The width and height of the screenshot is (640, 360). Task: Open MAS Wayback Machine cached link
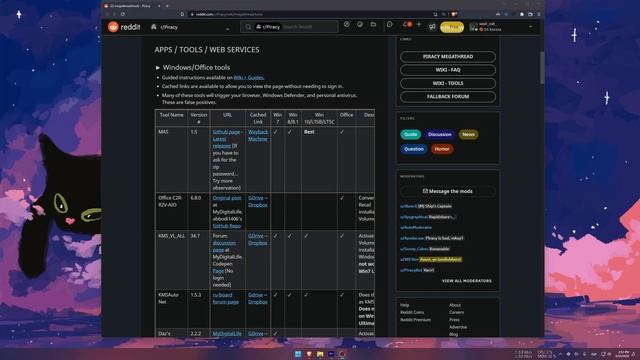pyautogui.click(x=258, y=136)
